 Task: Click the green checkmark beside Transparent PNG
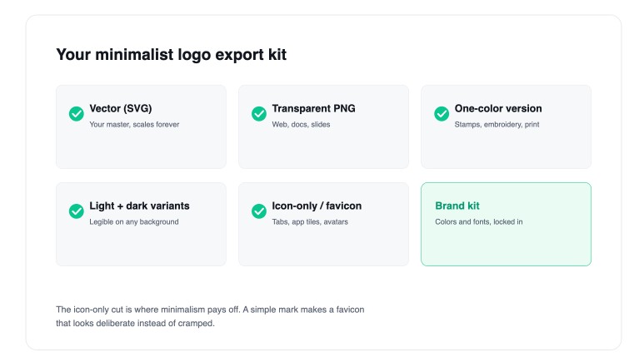tap(259, 114)
